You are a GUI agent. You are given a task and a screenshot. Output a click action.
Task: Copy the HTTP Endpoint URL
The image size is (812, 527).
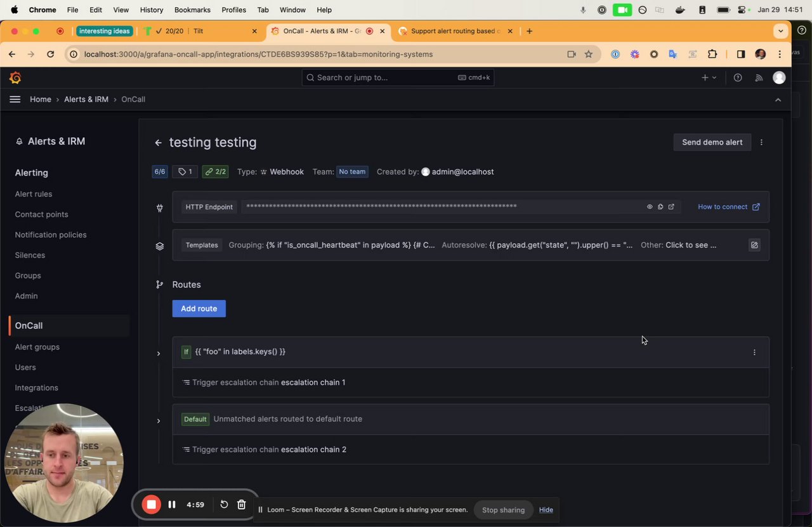click(660, 207)
